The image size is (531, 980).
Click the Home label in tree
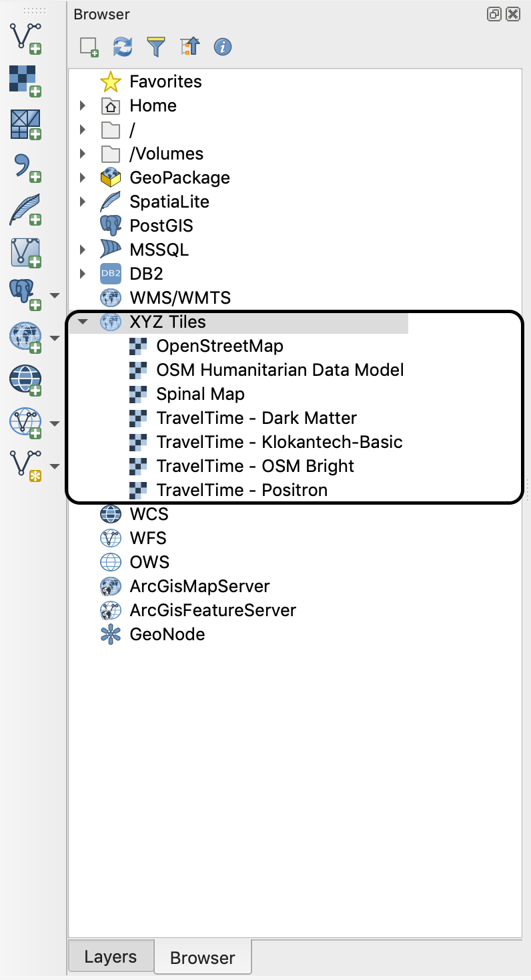[x=153, y=105]
